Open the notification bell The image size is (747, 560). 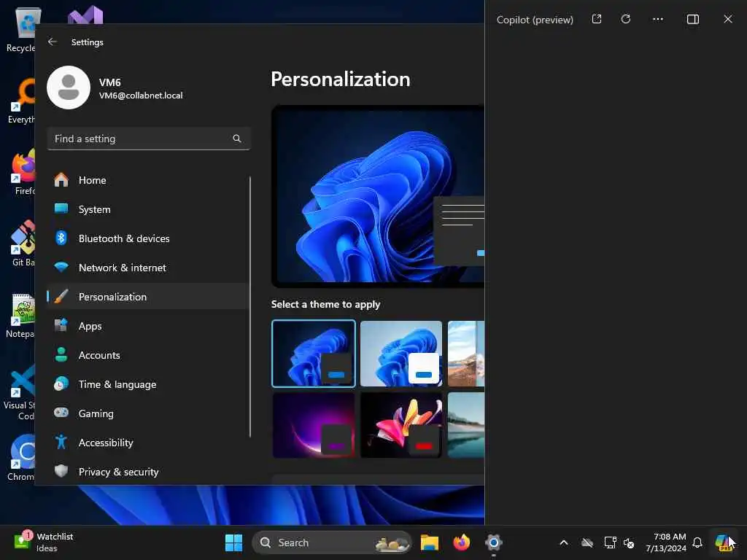coord(697,542)
